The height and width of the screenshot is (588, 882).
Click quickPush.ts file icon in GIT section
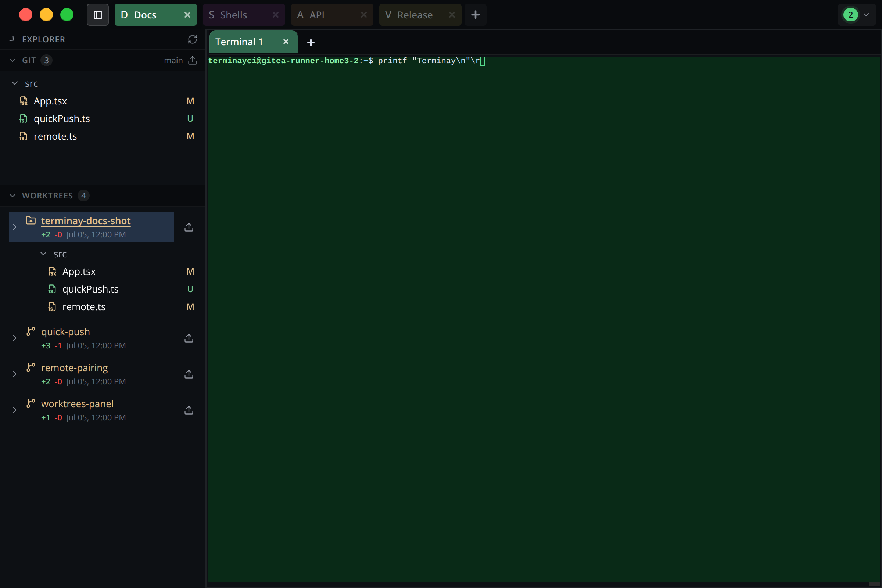coord(24,118)
